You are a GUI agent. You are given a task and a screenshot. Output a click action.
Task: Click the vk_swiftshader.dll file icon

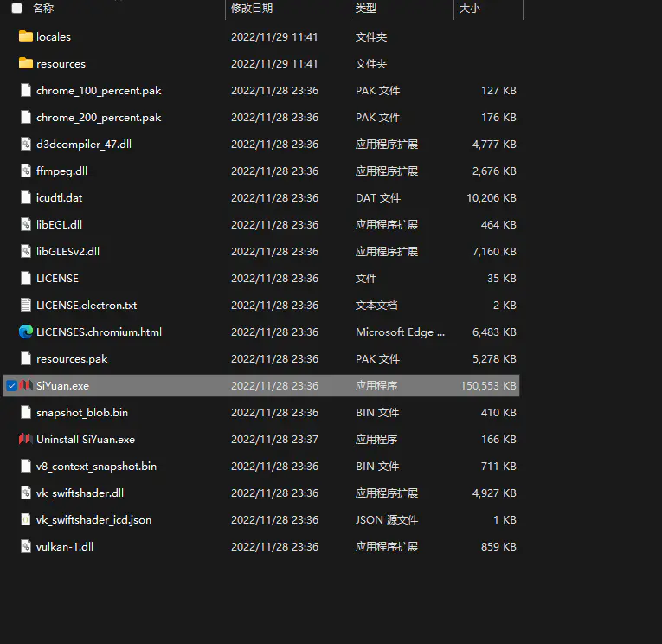coord(26,493)
